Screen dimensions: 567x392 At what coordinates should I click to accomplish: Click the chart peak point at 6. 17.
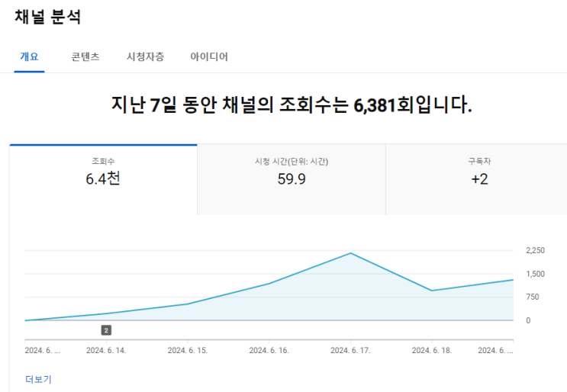[350, 253]
